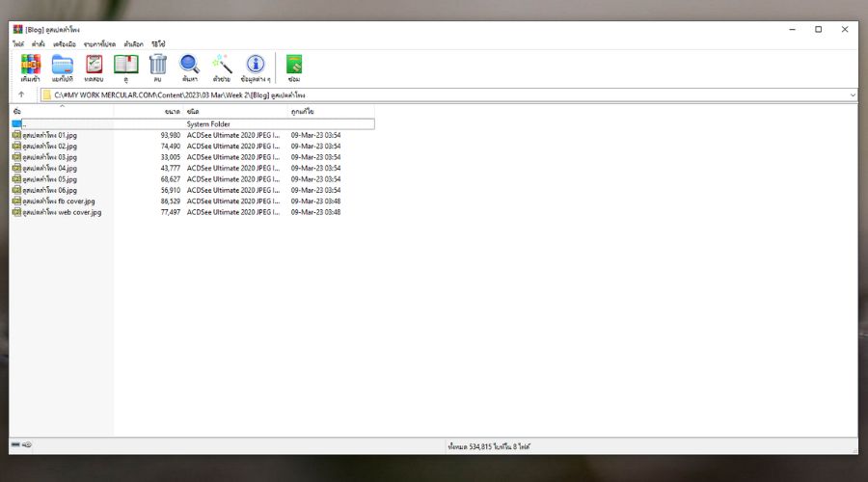
Task: Minimize the WinRAR window
Action: 792,29
